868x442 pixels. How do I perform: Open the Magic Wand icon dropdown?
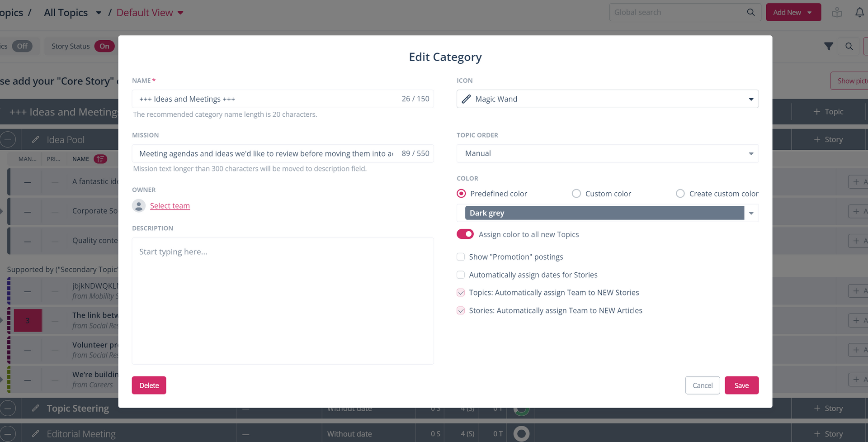point(607,99)
